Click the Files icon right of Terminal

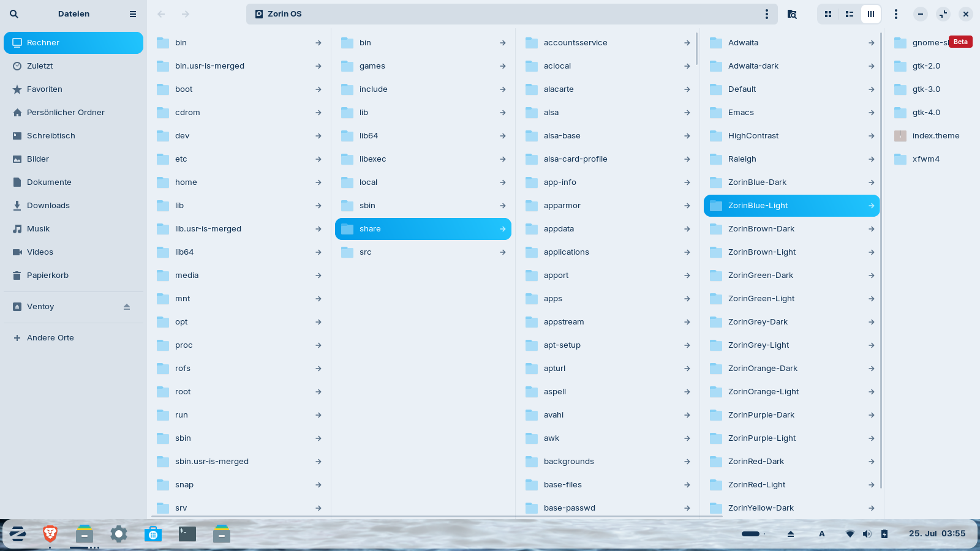222,534
